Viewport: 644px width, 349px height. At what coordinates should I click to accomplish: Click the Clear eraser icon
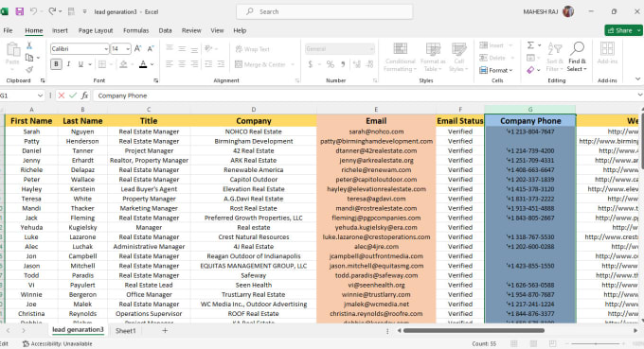[530, 70]
